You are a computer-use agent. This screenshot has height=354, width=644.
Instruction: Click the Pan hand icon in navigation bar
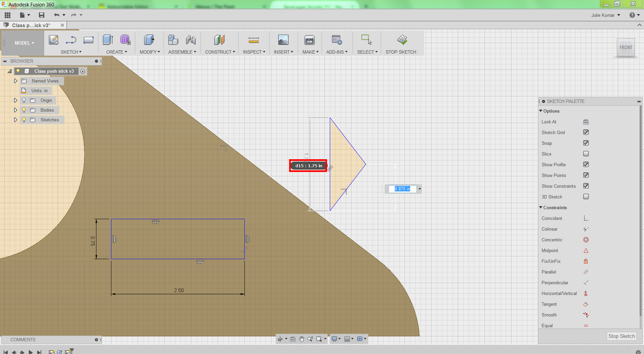pos(302,339)
